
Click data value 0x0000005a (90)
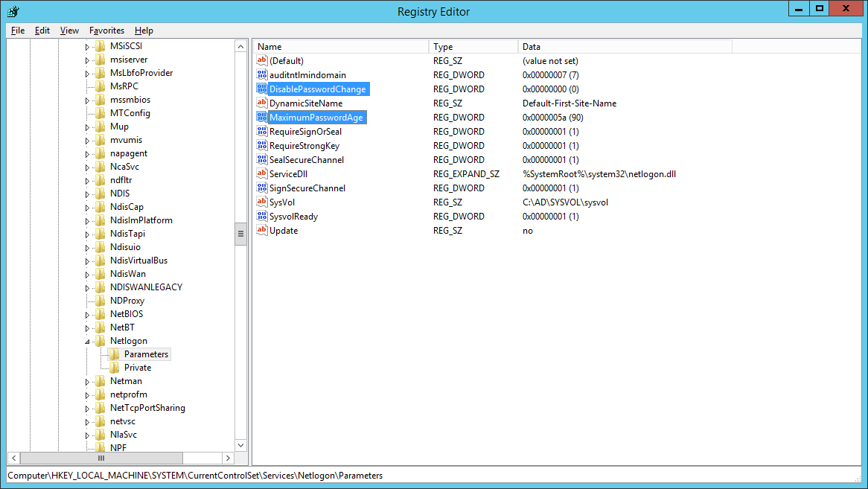tap(552, 118)
